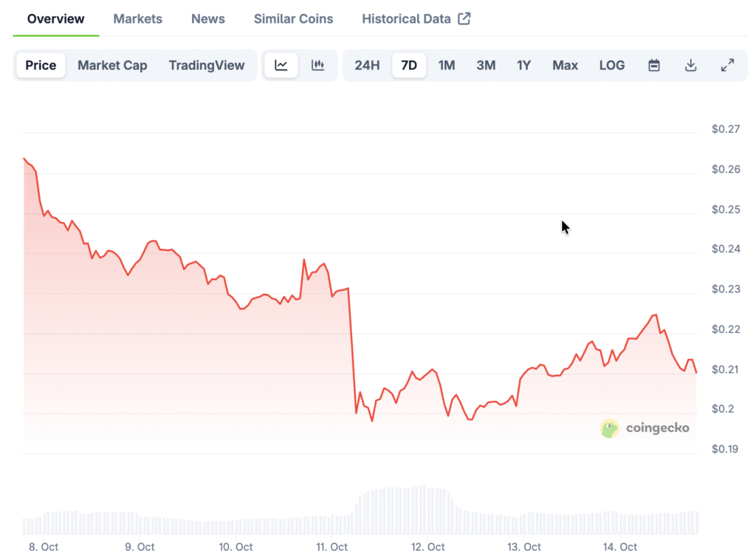The image size is (756, 556).
Task: Switch to line chart view icon
Action: tap(281, 65)
